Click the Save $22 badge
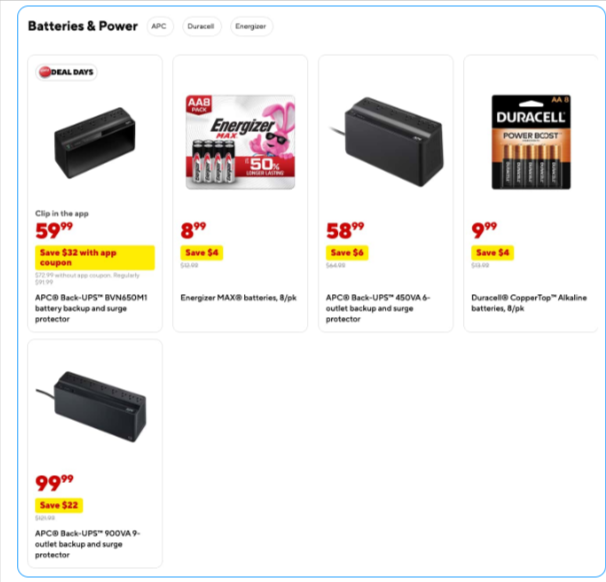Image resolution: width=606 pixels, height=582 pixels. (59, 505)
